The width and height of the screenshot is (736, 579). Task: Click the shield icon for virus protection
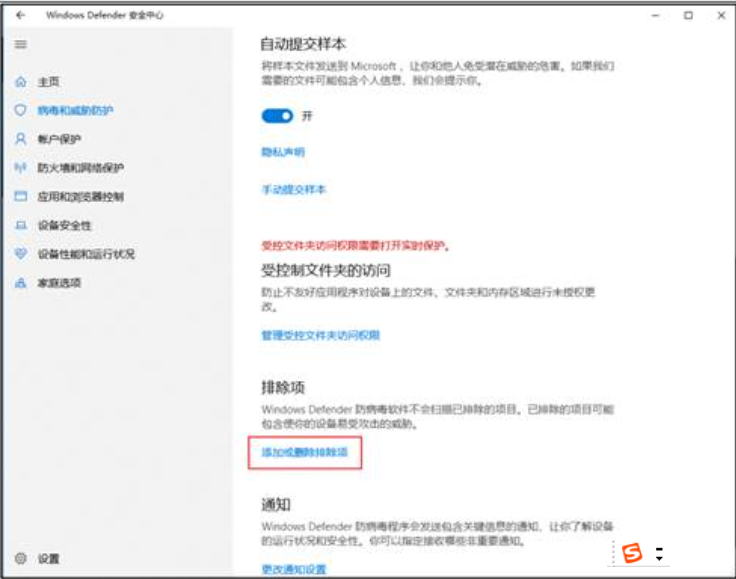click(x=21, y=110)
